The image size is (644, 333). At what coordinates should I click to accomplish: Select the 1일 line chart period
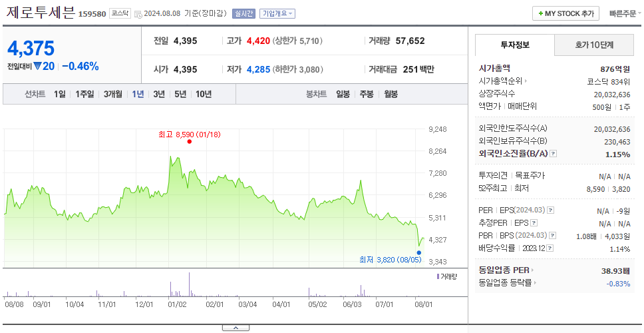60,94
